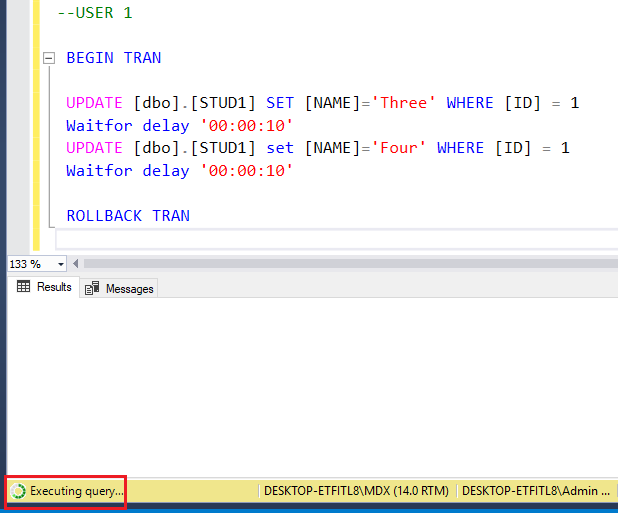Click the DESKTOP-ETFITL8\Admin status entry
Image resolution: width=618 pixels, height=513 pixels.
[x=536, y=491]
